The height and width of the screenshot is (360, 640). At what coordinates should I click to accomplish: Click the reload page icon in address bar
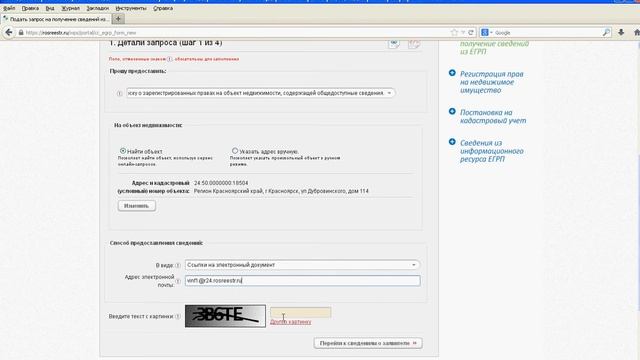click(471, 32)
